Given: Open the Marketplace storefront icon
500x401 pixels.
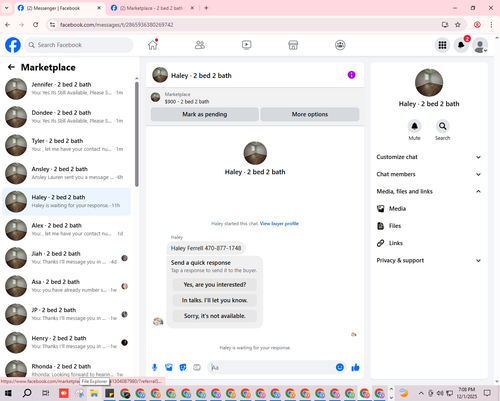Looking at the screenshot, I should pos(293,45).
